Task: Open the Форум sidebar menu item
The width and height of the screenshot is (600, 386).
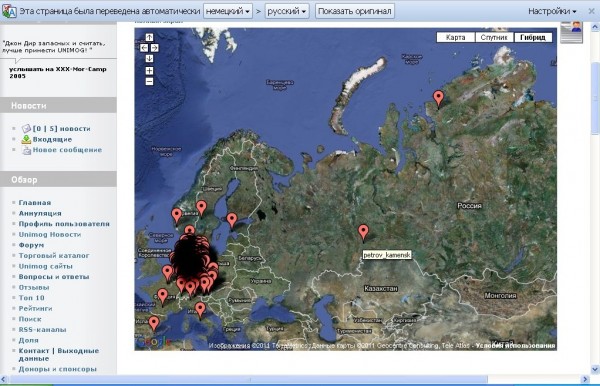Action: (x=31, y=245)
